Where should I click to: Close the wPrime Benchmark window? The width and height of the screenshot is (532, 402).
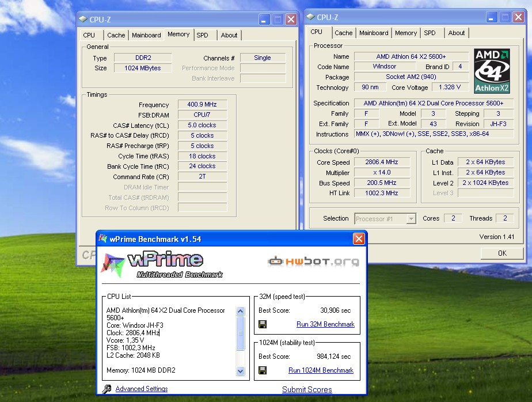[x=359, y=238]
